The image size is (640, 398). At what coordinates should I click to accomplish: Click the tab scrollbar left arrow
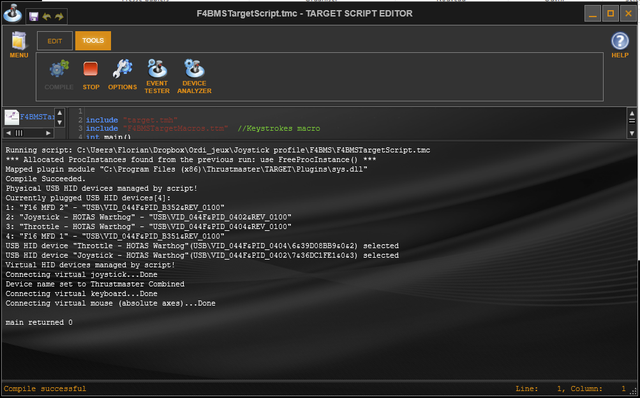tap(9, 133)
